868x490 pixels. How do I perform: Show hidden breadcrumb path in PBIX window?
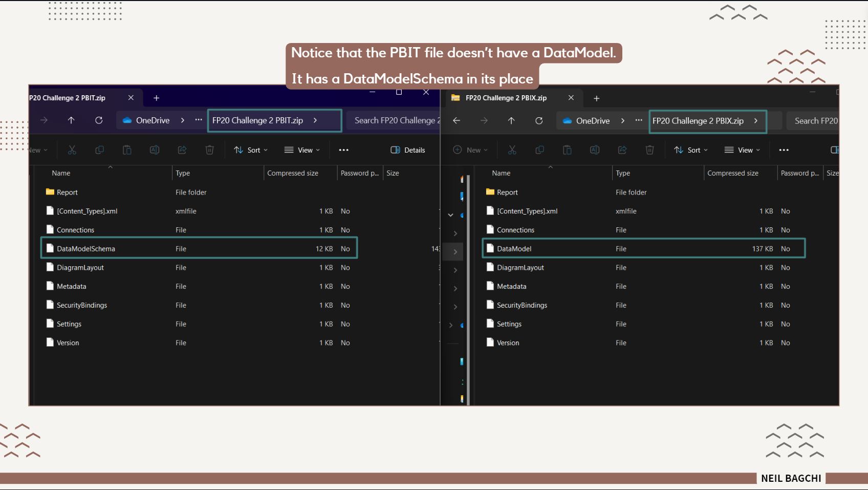pos(639,120)
